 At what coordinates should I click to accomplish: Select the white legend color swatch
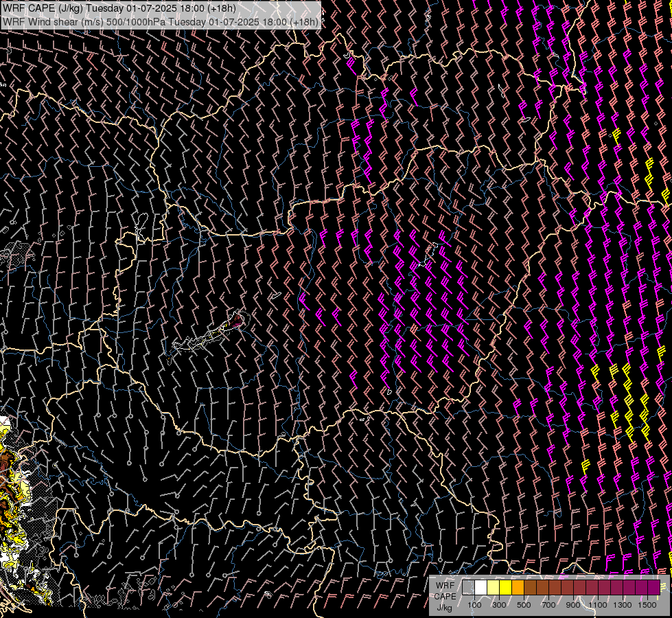[x=481, y=587]
